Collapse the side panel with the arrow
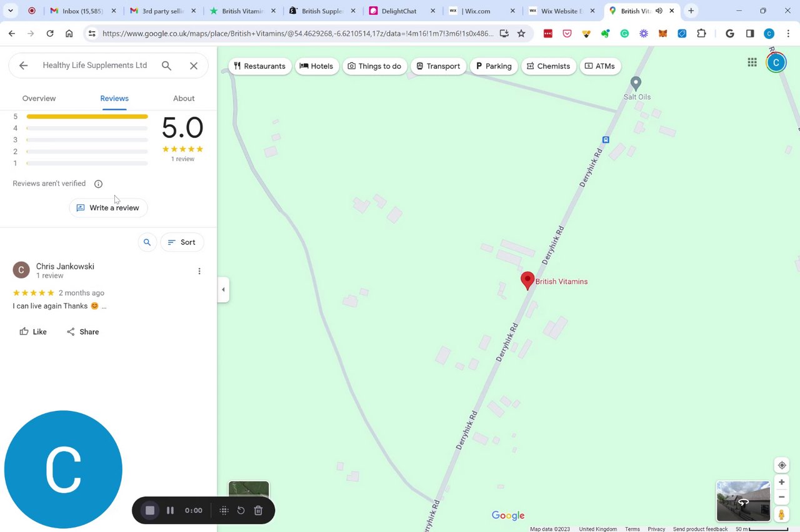This screenshot has width=800, height=532. pyautogui.click(x=223, y=290)
